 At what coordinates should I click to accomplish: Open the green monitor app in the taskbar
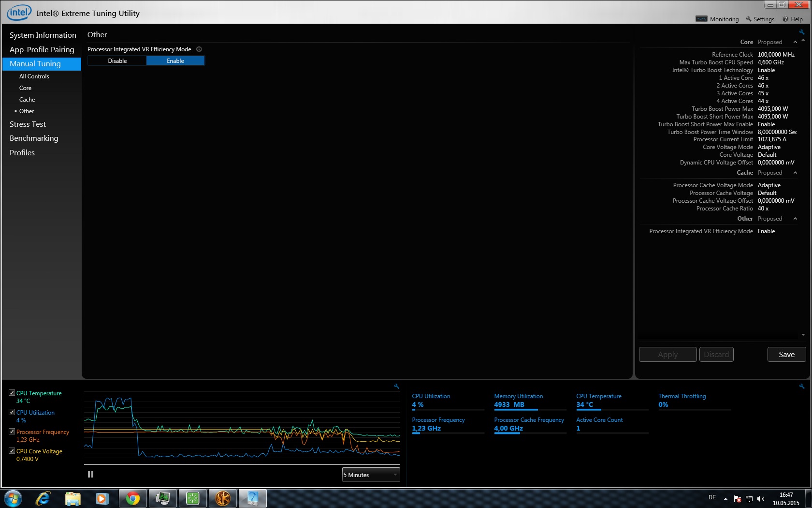point(163,498)
